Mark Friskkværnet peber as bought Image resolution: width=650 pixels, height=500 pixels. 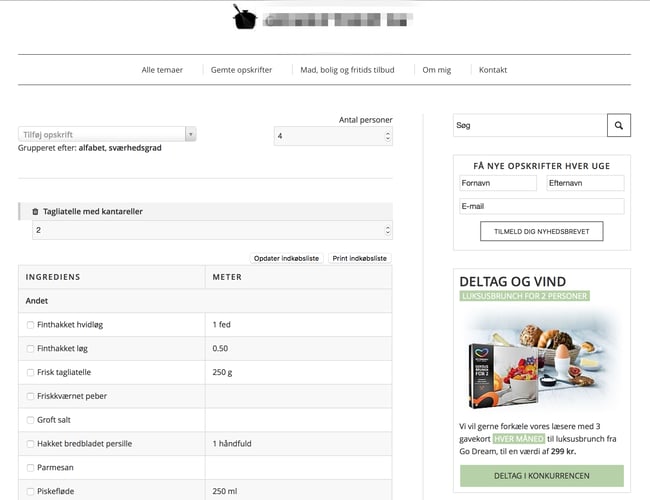click(x=30, y=396)
